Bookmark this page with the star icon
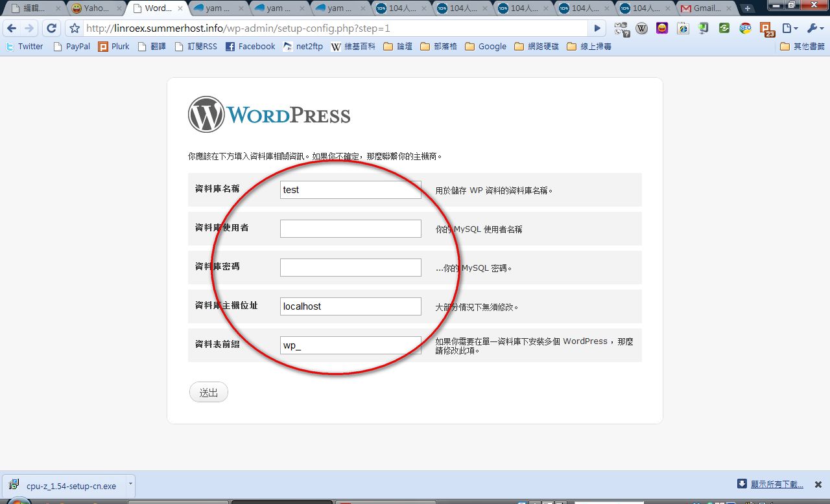This screenshot has height=504, width=830. tap(75, 29)
